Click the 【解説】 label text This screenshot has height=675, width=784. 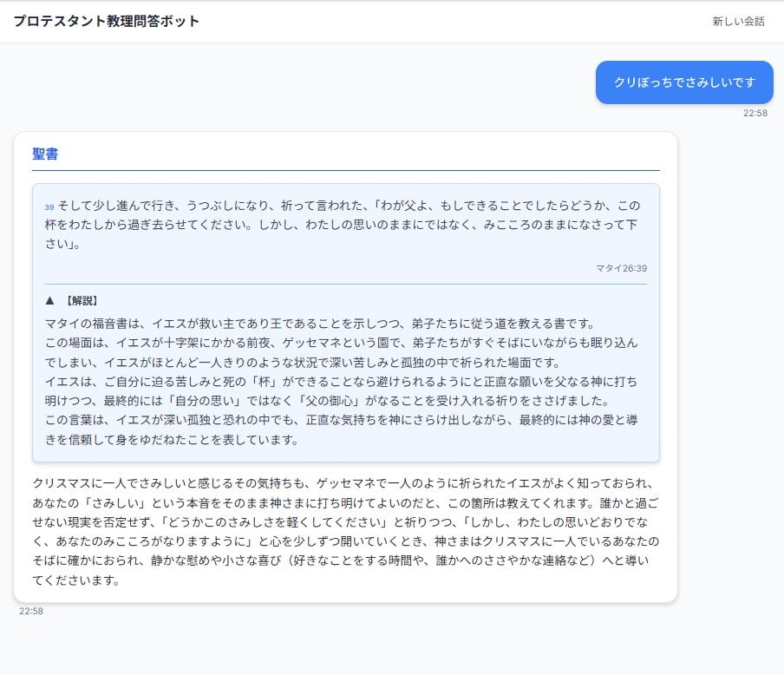[x=82, y=301]
